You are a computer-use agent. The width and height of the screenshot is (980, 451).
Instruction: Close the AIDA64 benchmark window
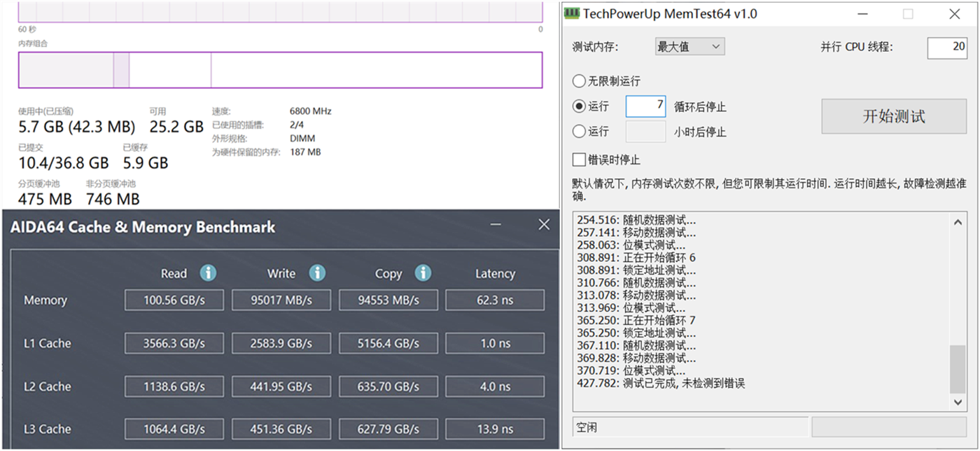[544, 225]
